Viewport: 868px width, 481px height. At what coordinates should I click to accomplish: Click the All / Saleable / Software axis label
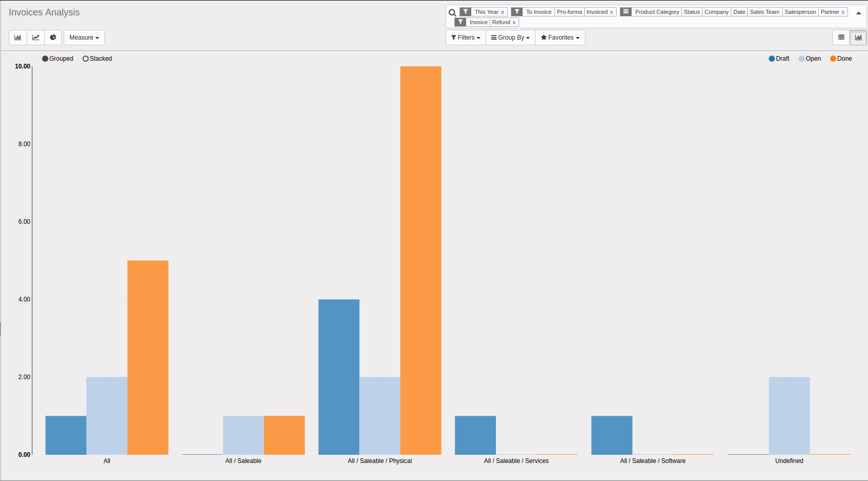click(653, 461)
